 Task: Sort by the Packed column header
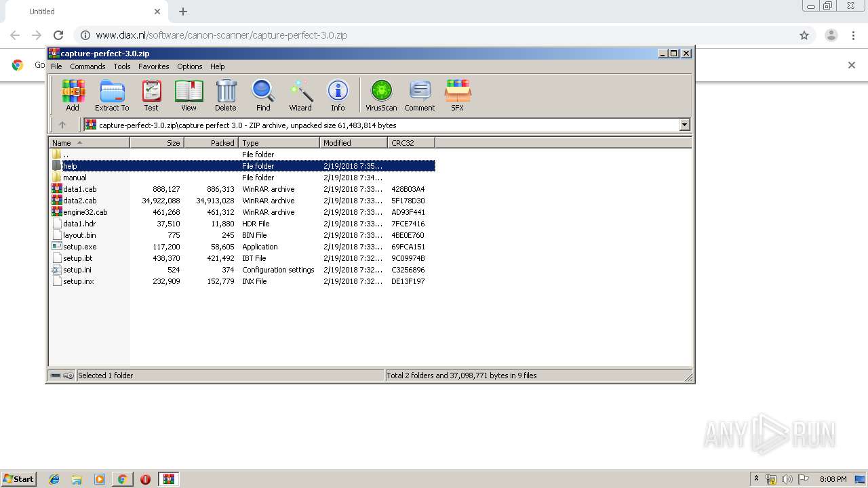[211, 142]
